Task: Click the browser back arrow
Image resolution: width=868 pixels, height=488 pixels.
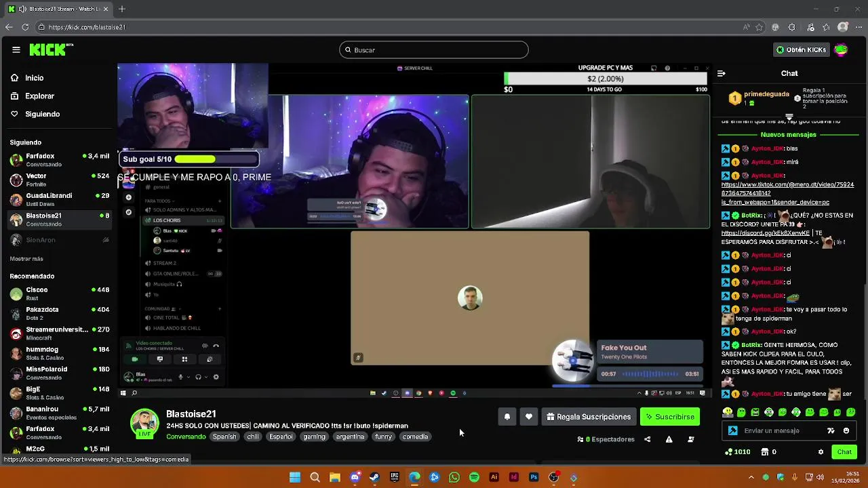Action: pos(9,27)
